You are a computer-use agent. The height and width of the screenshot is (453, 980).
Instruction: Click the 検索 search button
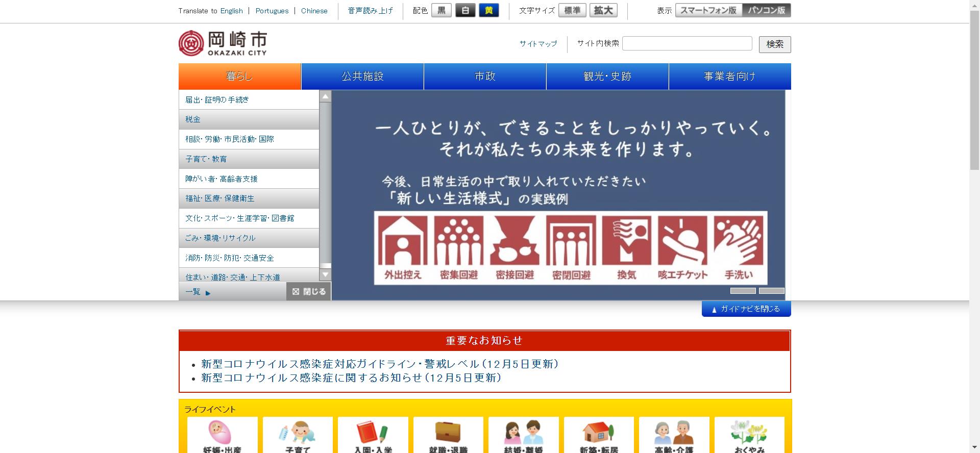(x=774, y=44)
